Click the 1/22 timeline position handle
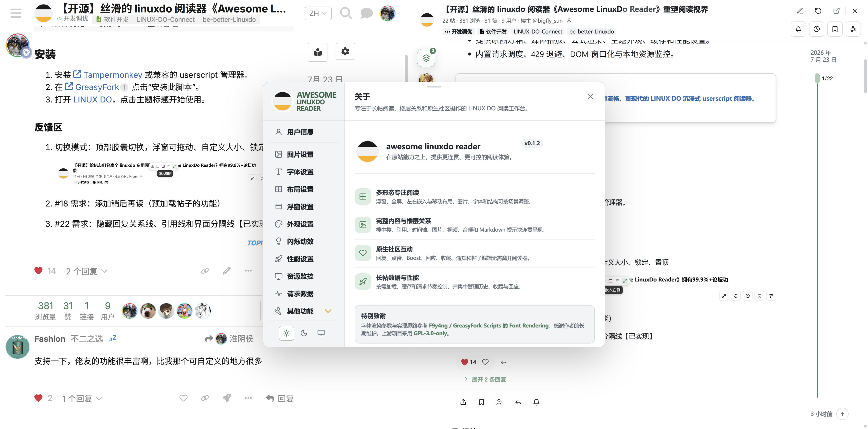The image size is (868, 429). 817,78
